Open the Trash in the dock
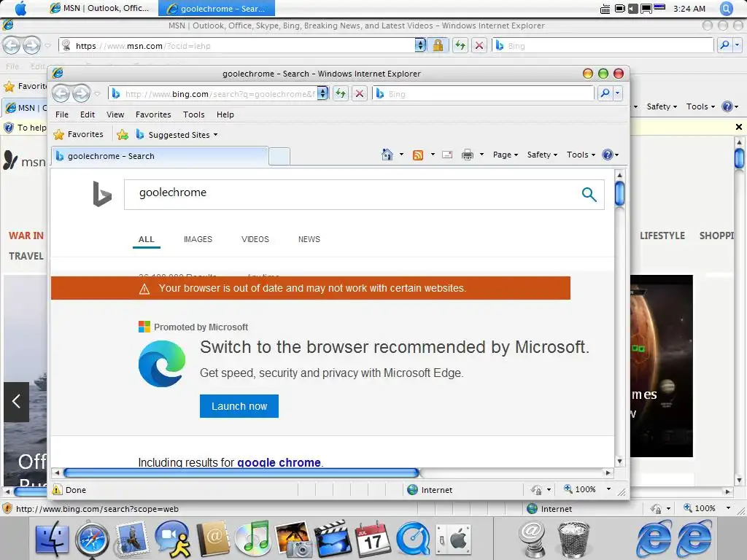The image size is (747, 560). tap(573, 540)
